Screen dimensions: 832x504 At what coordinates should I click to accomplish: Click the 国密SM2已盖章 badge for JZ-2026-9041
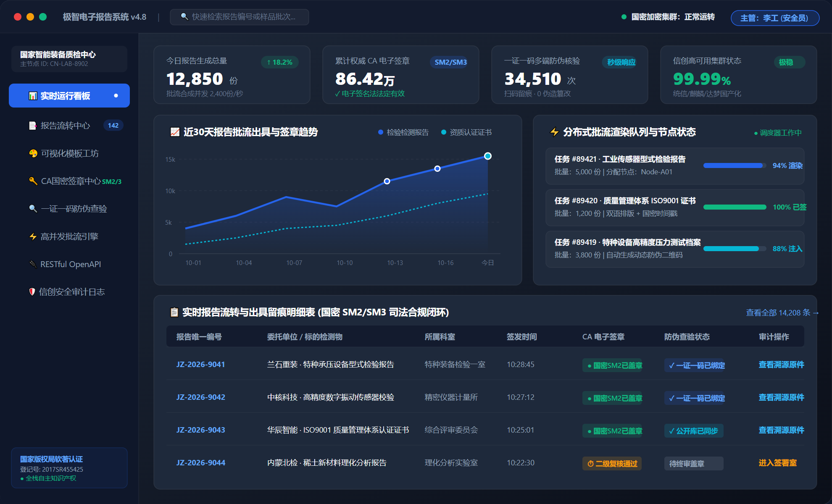(x=612, y=365)
